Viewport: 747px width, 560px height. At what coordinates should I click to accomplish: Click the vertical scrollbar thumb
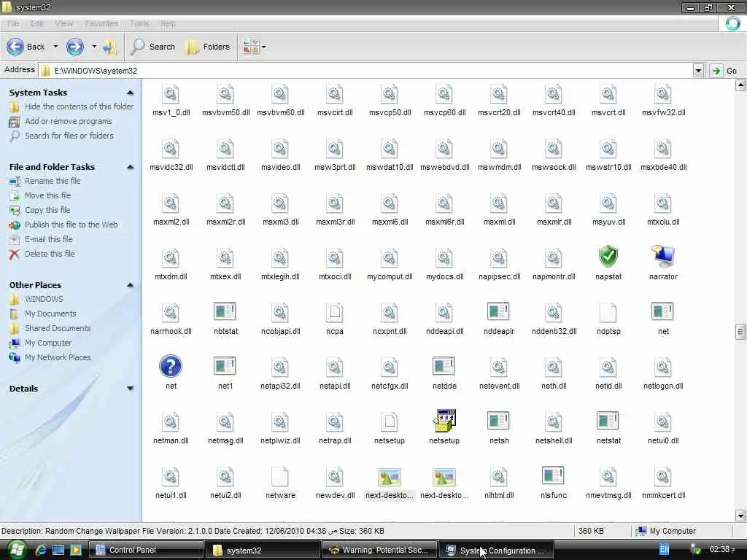point(740,332)
